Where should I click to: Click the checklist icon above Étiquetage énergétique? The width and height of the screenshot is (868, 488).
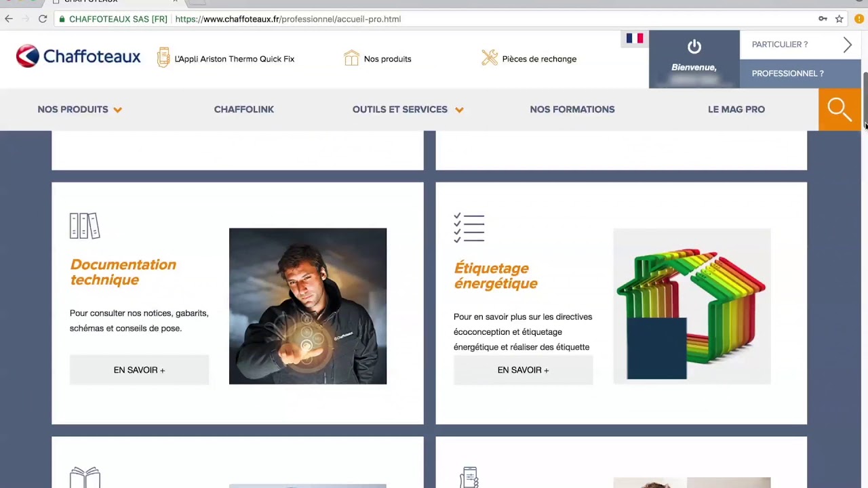[469, 228]
